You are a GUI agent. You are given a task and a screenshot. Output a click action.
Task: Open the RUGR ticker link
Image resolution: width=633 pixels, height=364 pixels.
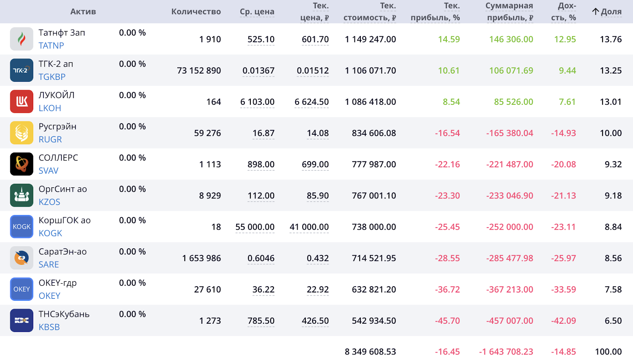tap(50, 140)
